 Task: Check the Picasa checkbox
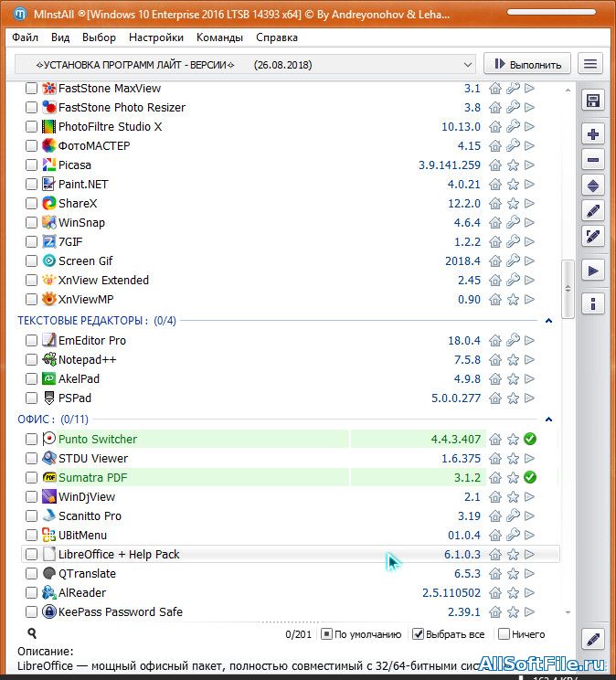[x=31, y=165]
